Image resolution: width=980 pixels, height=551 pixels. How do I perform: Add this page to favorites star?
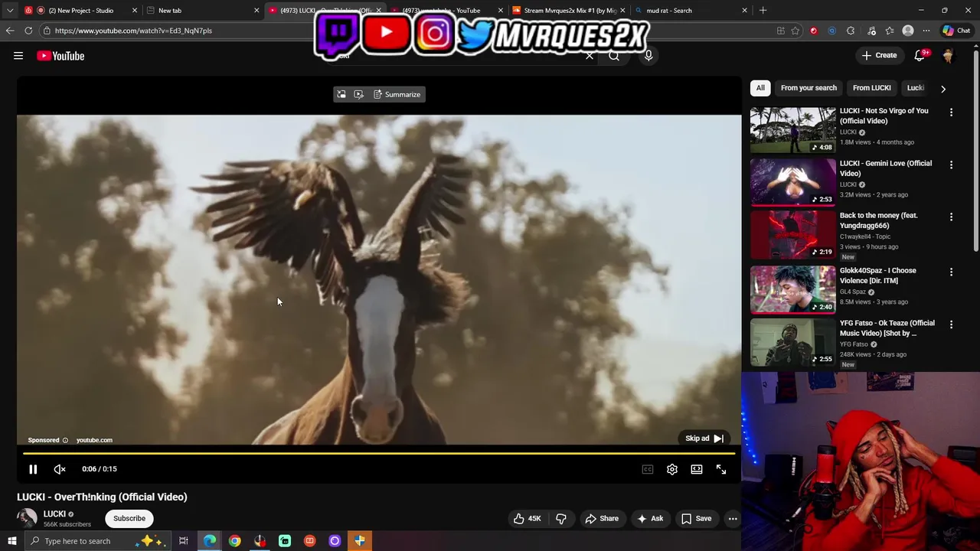point(795,31)
